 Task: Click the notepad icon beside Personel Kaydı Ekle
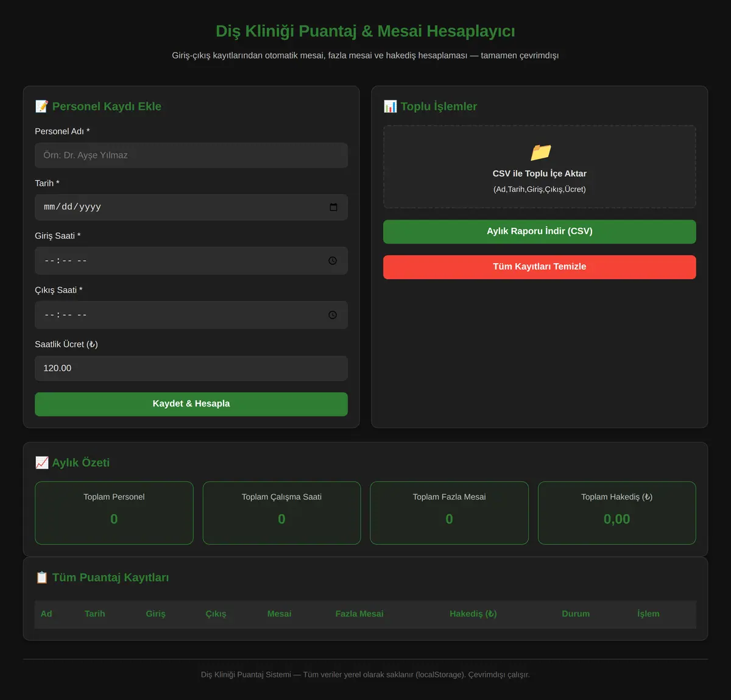pos(41,107)
